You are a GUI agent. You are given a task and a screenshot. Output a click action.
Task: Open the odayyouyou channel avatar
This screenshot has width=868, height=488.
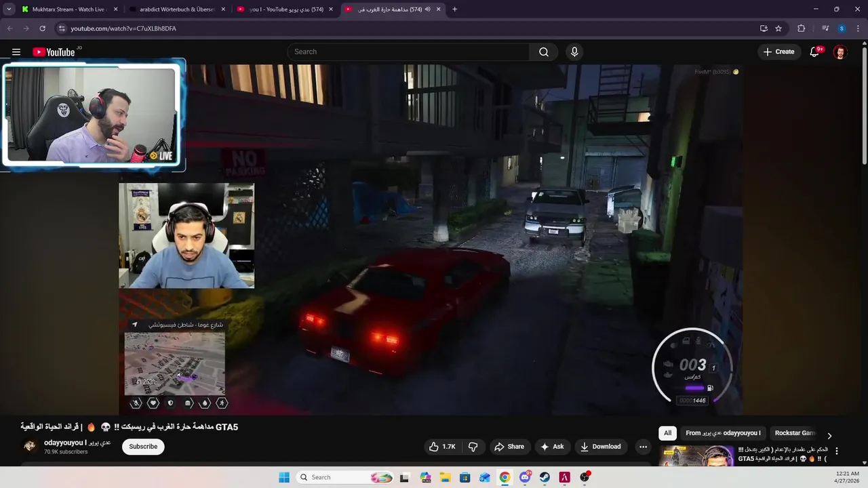click(x=29, y=446)
